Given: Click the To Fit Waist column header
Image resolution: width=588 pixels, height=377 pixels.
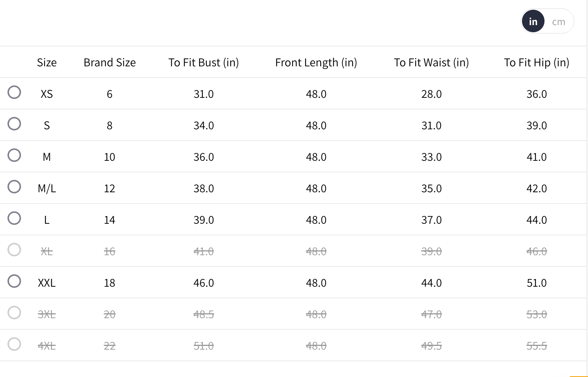Looking at the screenshot, I should tap(431, 62).
